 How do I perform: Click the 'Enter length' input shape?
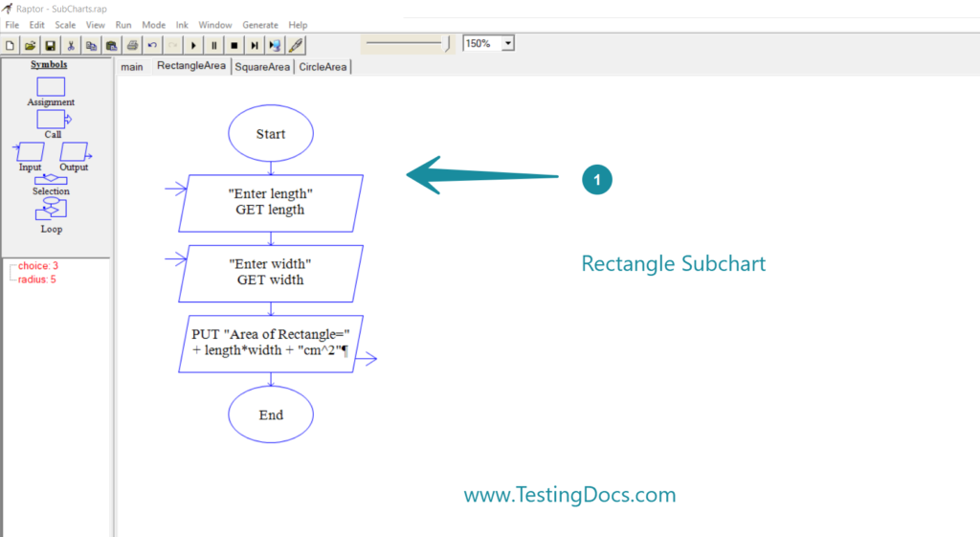click(x=271, y=202)
